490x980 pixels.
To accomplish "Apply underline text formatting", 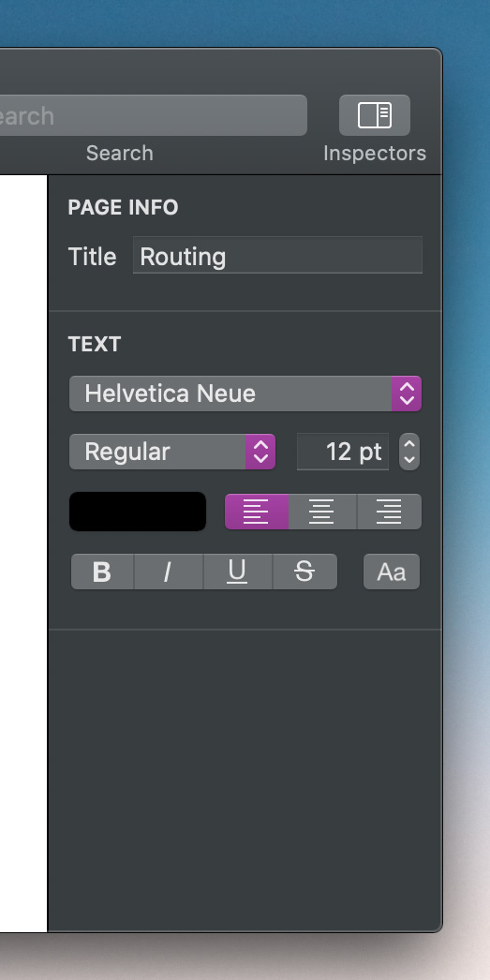I will [237, 572].
